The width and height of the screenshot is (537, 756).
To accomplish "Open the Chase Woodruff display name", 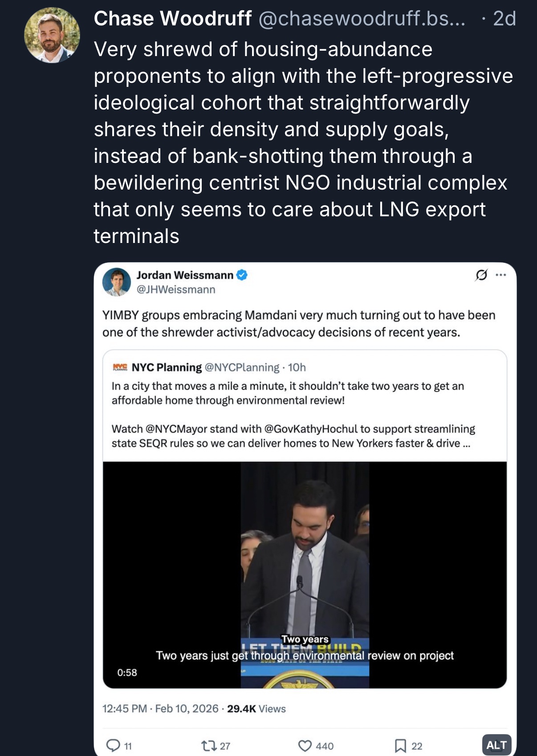I will click(x=172, y=19).
